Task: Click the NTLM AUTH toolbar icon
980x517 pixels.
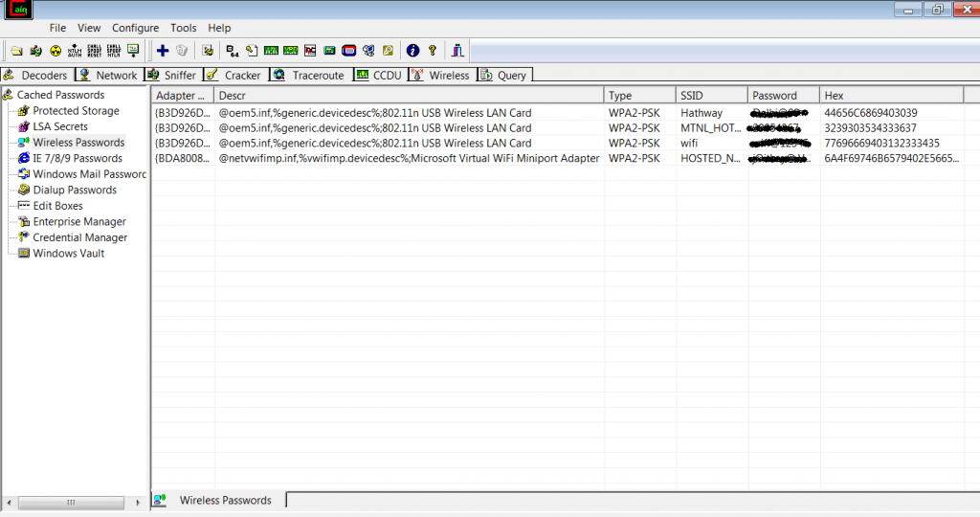Action: (75, 51)
